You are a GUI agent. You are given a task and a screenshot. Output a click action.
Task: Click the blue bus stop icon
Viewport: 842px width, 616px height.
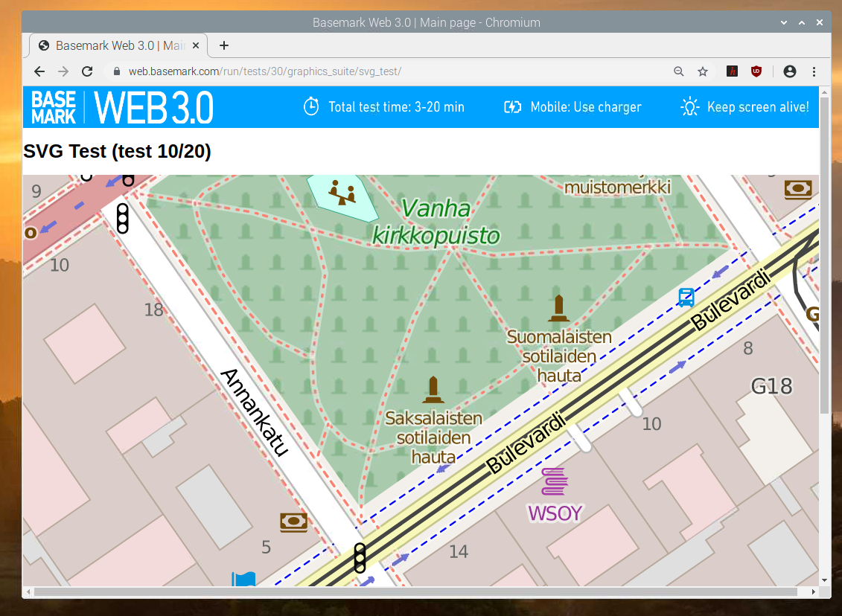(686, 298)
